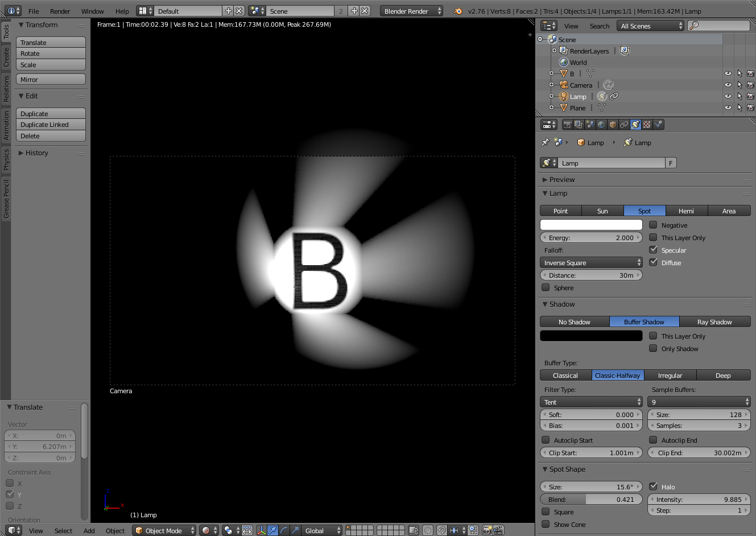Open the Object properties tab (orange cube)
The image size is (756, 536).
[x=613, y=125]
